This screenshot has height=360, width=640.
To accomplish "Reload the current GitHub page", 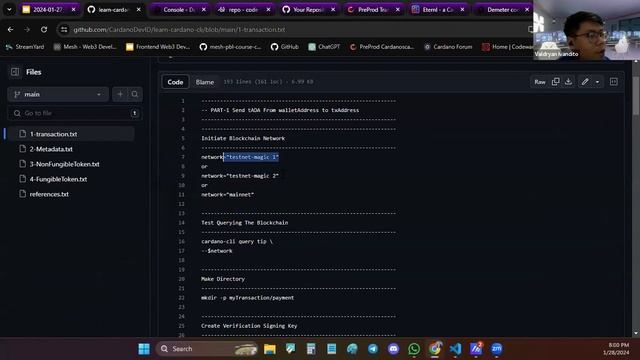I will tap(44, 29).
